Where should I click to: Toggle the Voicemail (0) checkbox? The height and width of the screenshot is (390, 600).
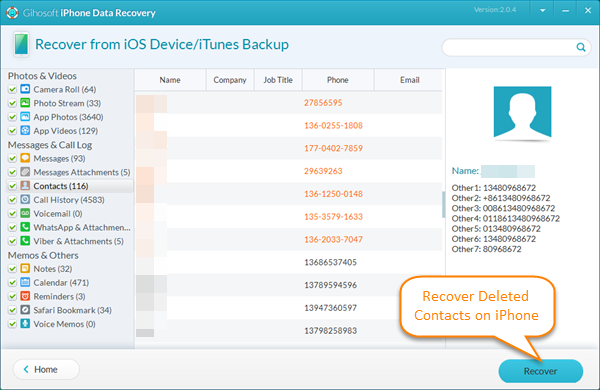[x=12, y=214]
